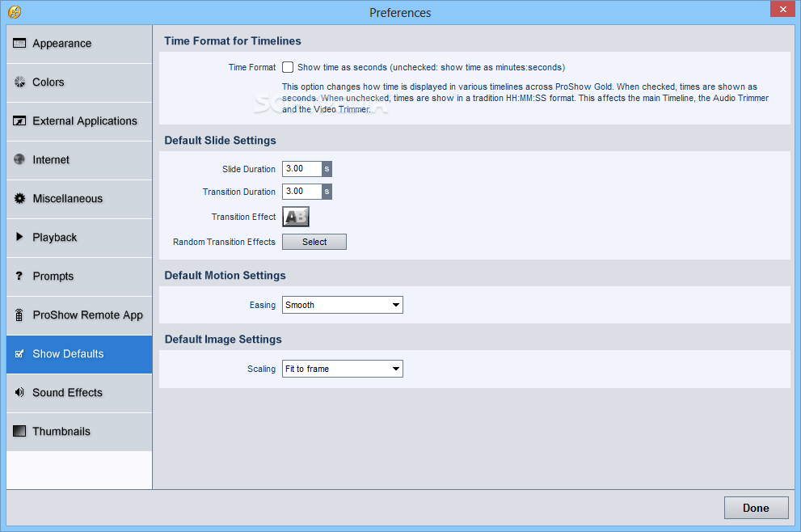Screen dimensions: 801x532
Task: Click the Thumbnails square icon
Action: point(19,431)
